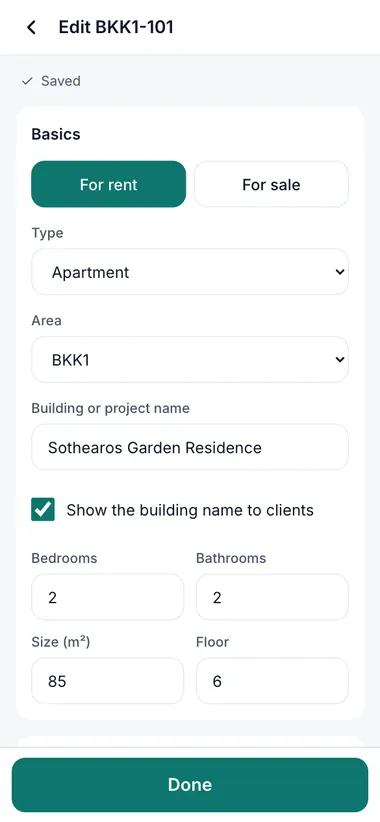380x822 pixels.
Task: Click the Size field showing 85
Action: point(107,681)
